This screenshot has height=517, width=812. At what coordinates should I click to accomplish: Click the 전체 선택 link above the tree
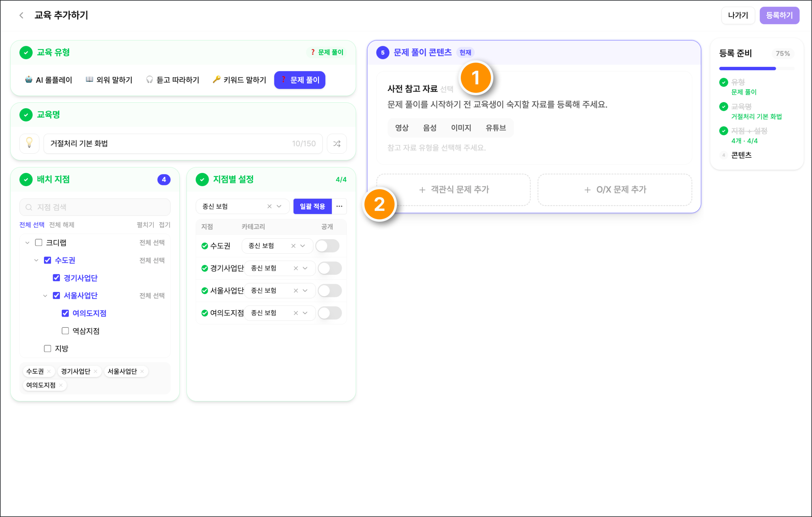tap(32, 225)
